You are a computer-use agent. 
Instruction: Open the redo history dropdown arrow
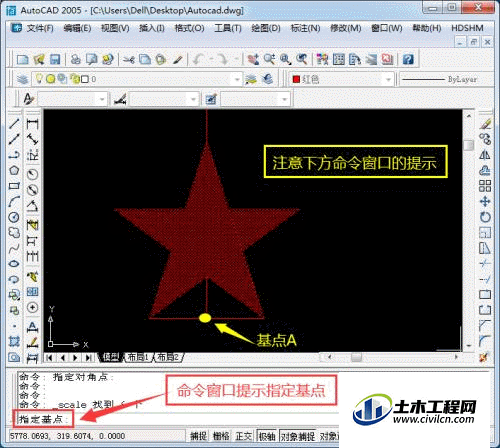[x=236, y=60]
